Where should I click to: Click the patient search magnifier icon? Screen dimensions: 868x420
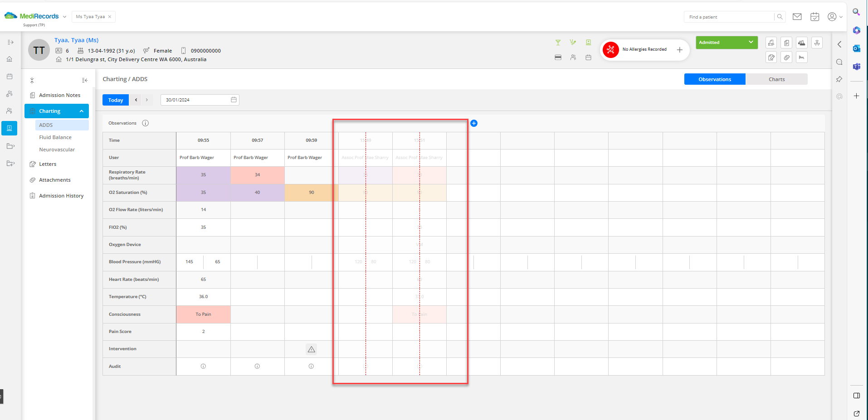[x=780, y=17]
